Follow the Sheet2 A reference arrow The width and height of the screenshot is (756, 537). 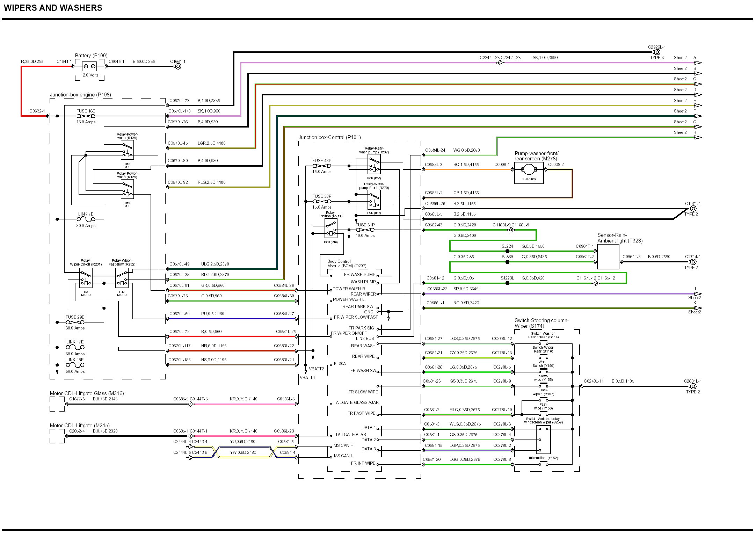tap(698, 63)
